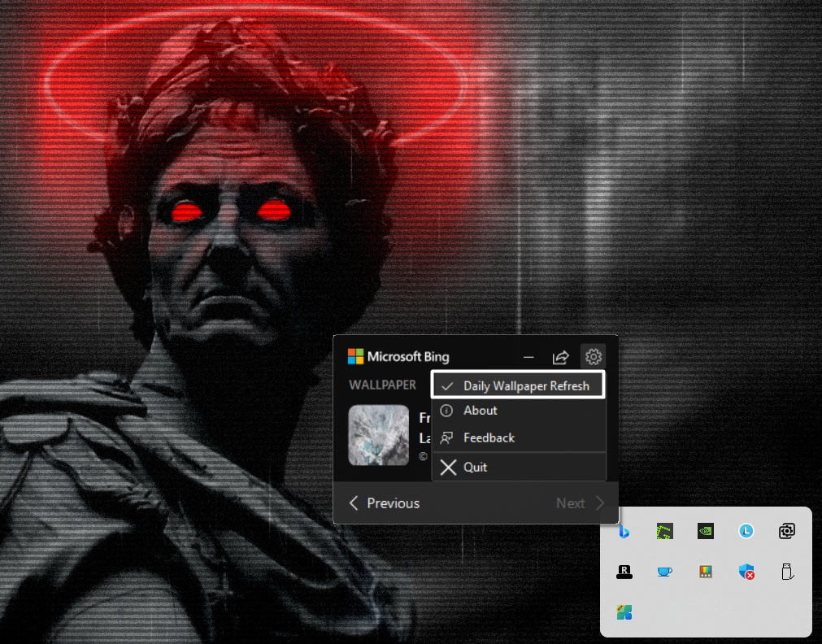Screen dimensions: 822x644
Task: Open the NVIDIA tray icon
Action: pyautogui.click(x=705, y=531)
